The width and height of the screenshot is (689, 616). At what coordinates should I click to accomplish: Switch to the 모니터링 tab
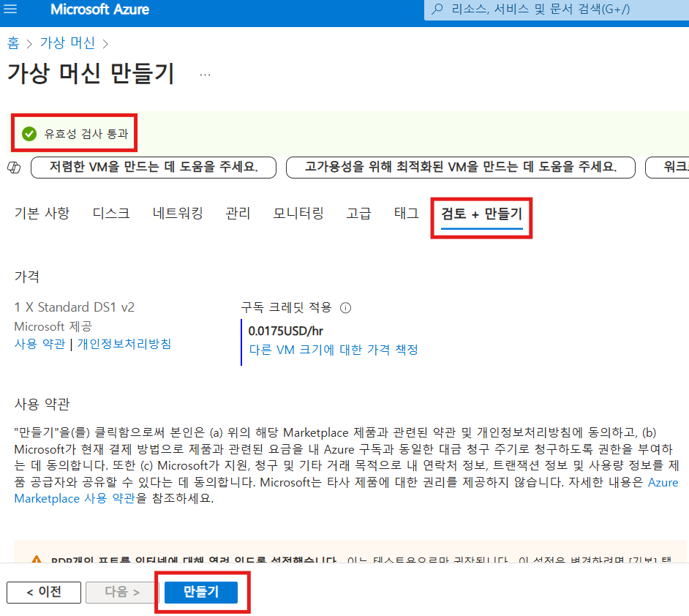click(x=298, y=214)
